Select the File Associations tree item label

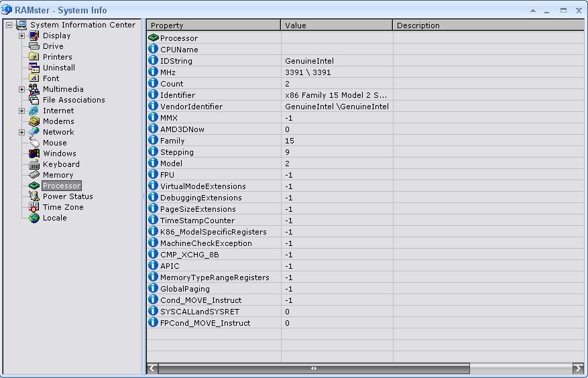coord(74,100)
